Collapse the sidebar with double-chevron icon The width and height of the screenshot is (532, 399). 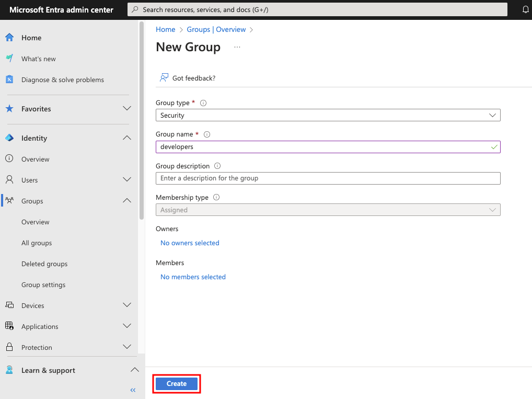pos(133,390)
